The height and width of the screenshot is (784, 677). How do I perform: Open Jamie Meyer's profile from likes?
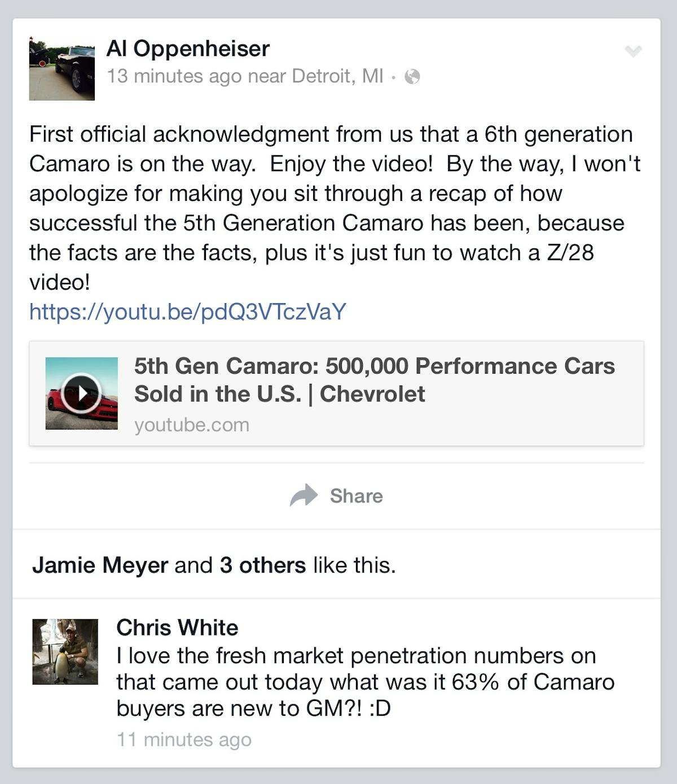(100, 565)
